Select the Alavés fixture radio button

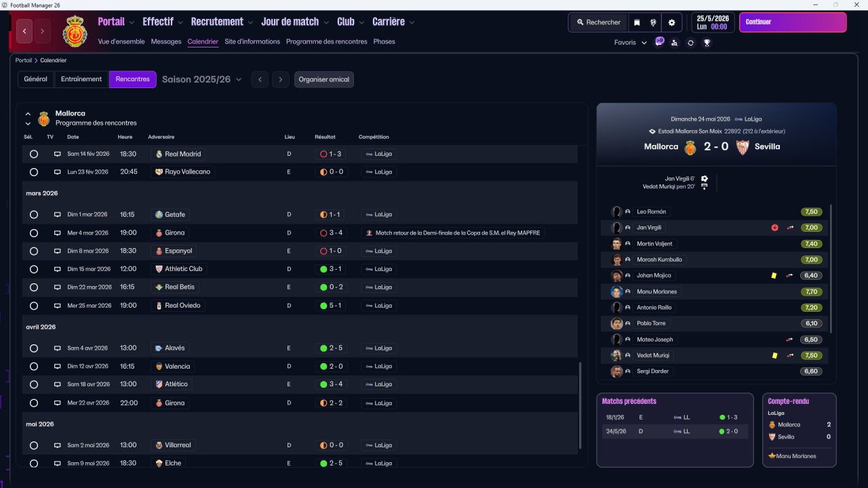click(x=34, y=348)
